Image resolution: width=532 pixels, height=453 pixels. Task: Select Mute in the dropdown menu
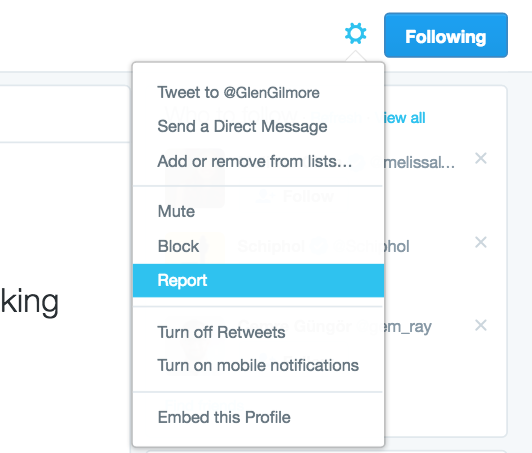176,211
